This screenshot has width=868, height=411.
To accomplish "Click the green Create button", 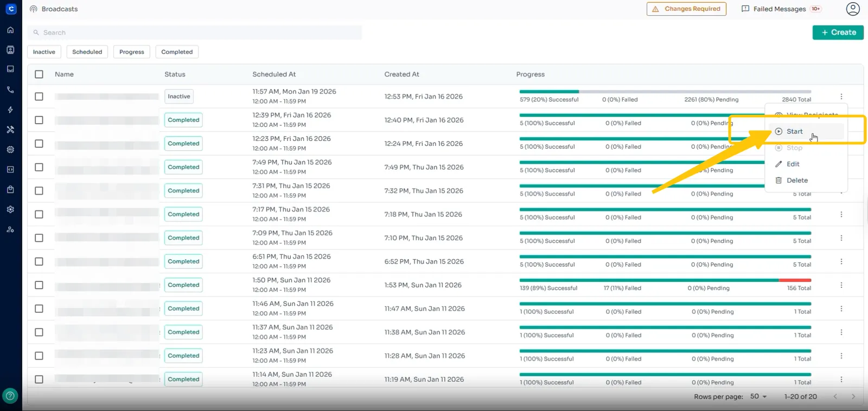I will [x=838, y=33].
